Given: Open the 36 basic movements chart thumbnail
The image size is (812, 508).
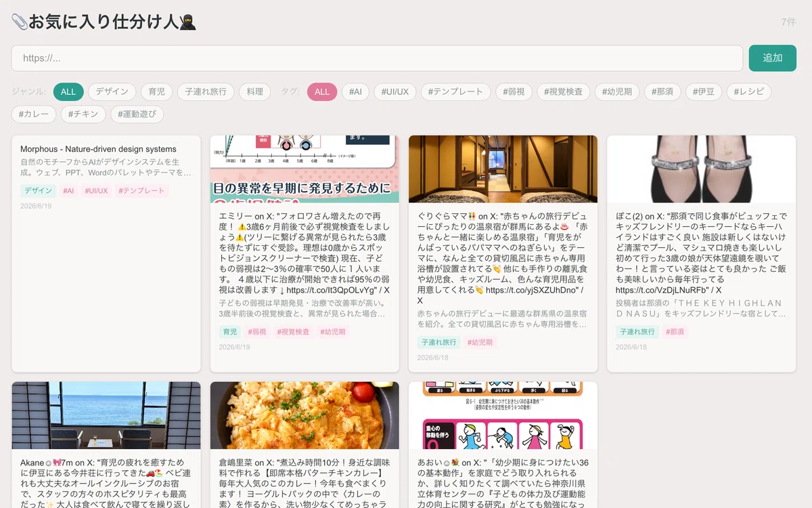Looking at the screenshot, I should point(503,415).
